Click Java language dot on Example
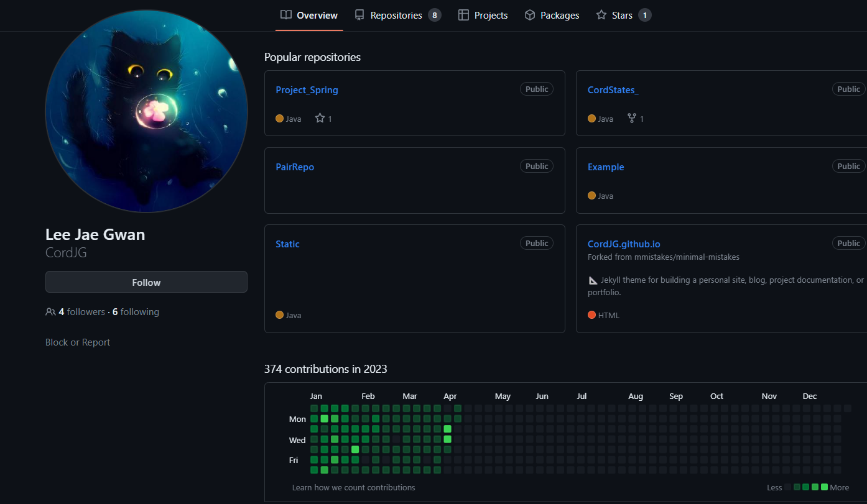The image size is (867, 504). [592, 196]
